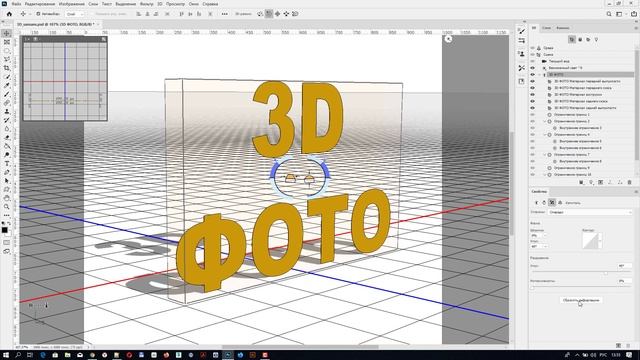Screen dimensions: 640x360
Task: Filter the 3D panel by whole scene
Action: point(572,40)
